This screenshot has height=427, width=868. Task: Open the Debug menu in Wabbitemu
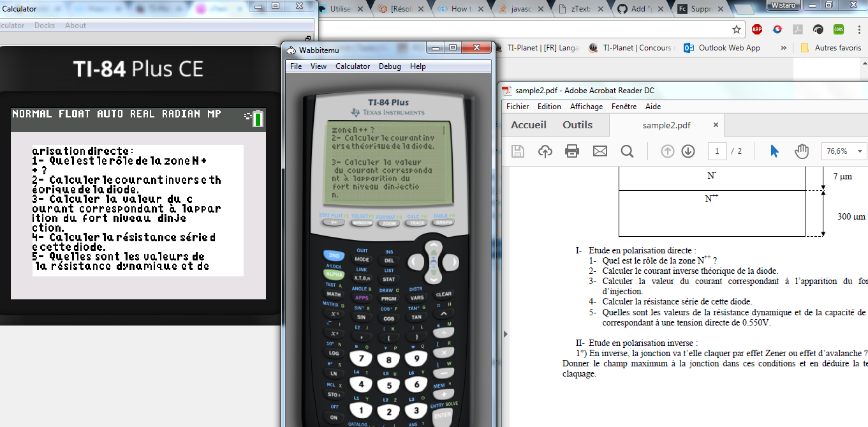(390, 66)
